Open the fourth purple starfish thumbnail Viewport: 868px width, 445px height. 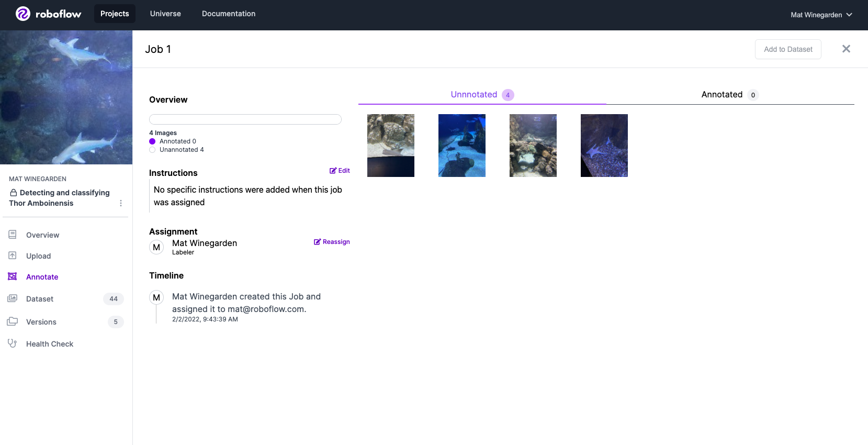tap(604, 146)
